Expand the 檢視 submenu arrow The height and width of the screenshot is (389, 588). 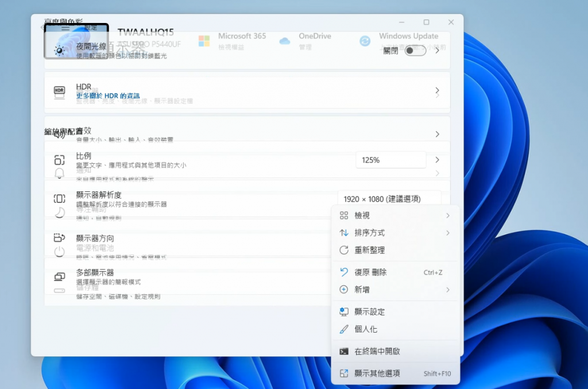click(448, 215)
